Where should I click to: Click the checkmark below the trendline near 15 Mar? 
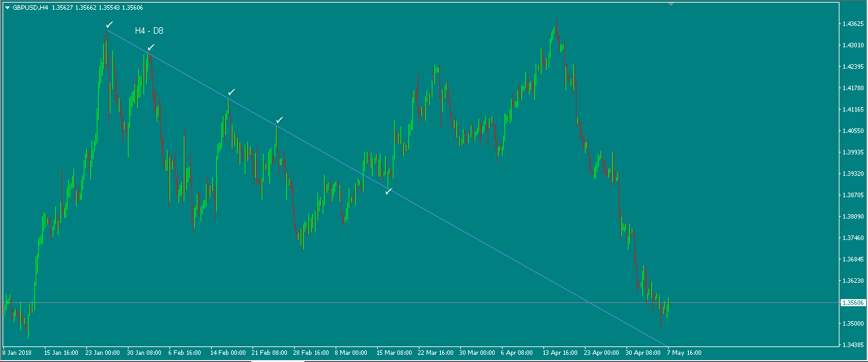[388, 191]
